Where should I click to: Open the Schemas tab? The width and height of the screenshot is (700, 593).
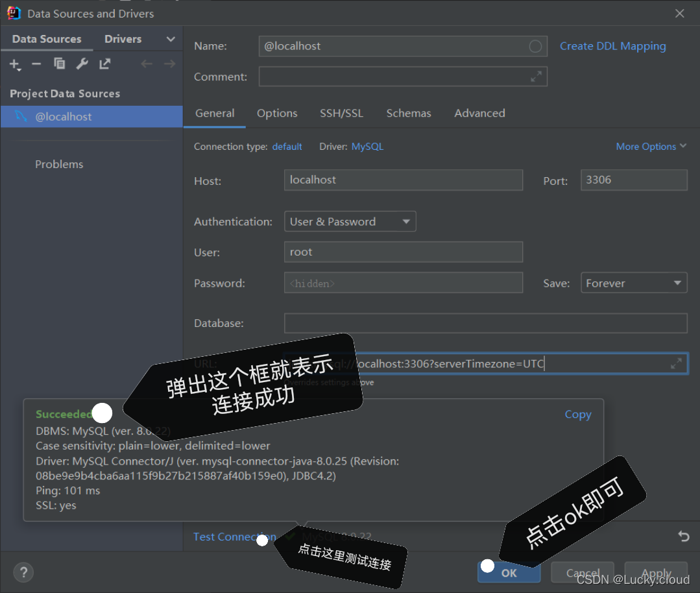pos(408,113)
